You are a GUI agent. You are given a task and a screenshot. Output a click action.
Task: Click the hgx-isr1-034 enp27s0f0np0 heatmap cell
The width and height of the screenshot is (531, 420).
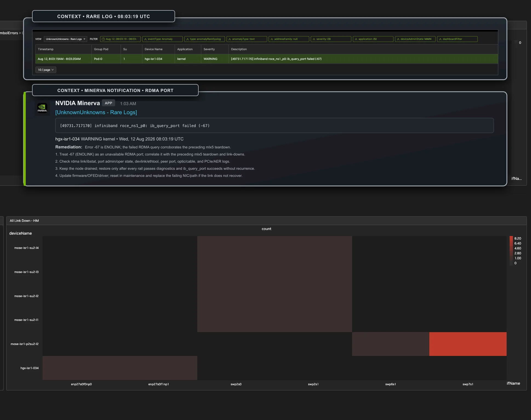[x=81, y=368]
